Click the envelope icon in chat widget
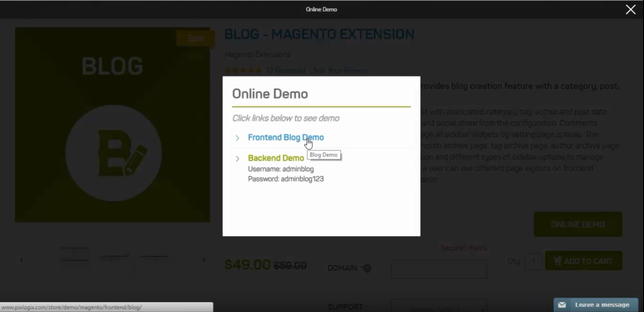The image size is (644, 312). 562,305
